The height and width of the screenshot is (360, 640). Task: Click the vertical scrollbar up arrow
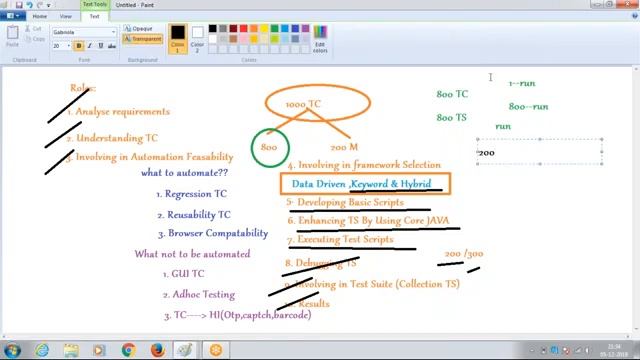point(636,70)
